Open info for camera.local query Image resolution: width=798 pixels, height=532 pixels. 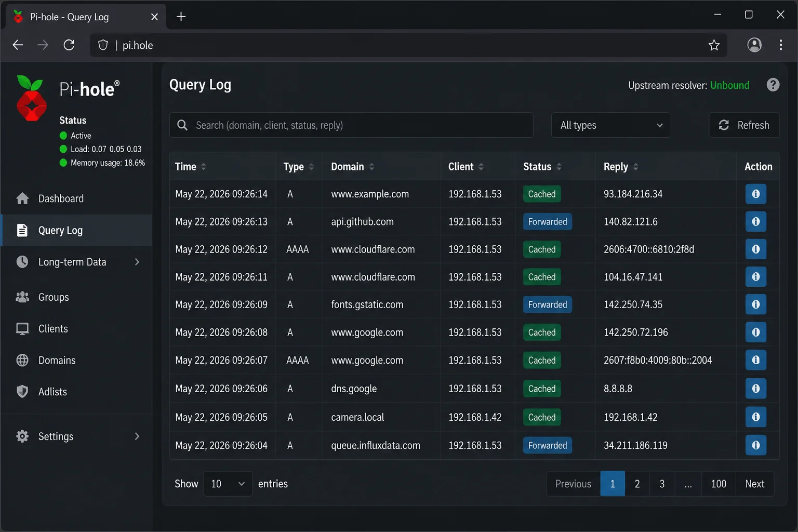(755, 417)
